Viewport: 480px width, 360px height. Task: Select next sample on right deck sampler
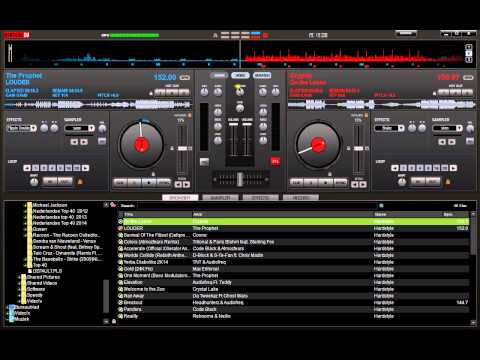click(452, 142)
